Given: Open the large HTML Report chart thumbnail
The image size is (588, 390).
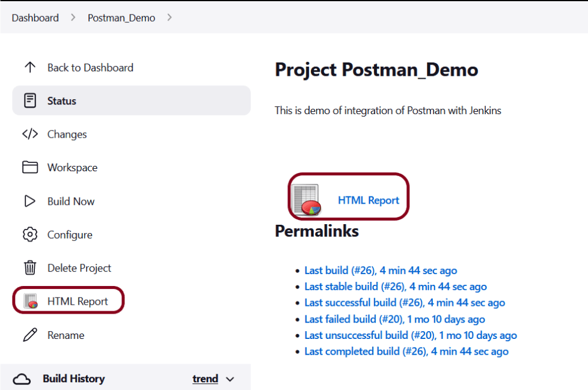Looking at the screenshot, I should click(x=306, y=200).
